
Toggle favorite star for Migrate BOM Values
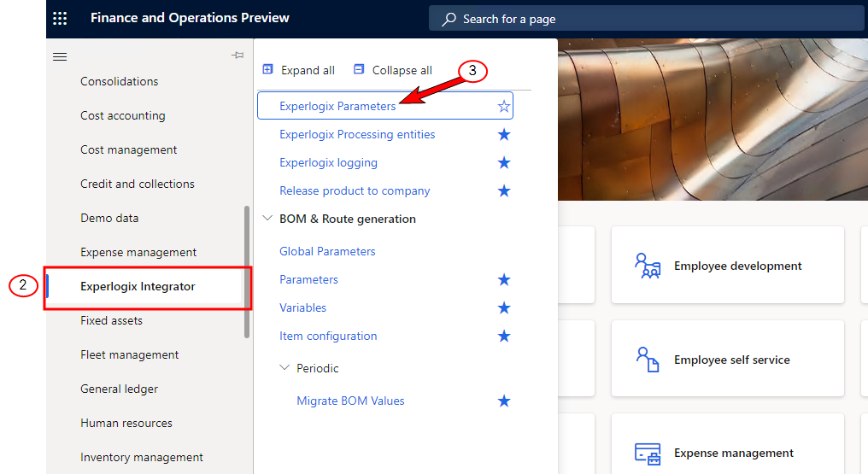click(x=504, y=401)
